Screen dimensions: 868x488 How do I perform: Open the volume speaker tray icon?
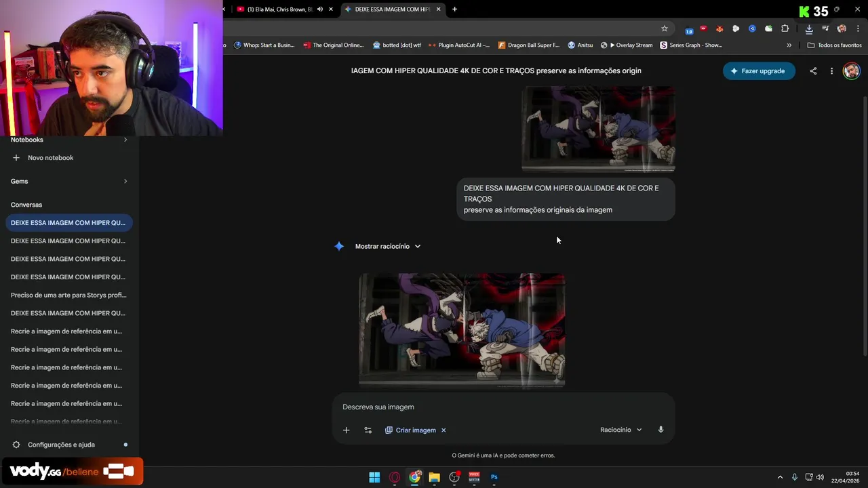(x=820, y=477)
